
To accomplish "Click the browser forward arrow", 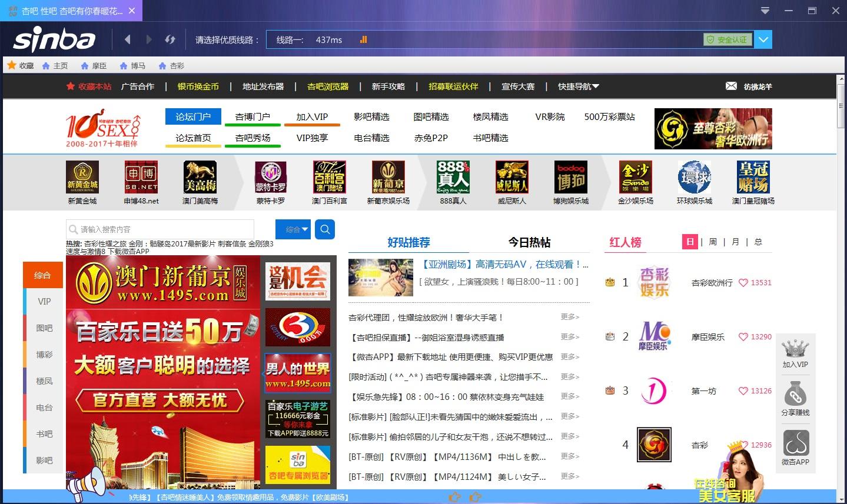I will pos(149,39).
